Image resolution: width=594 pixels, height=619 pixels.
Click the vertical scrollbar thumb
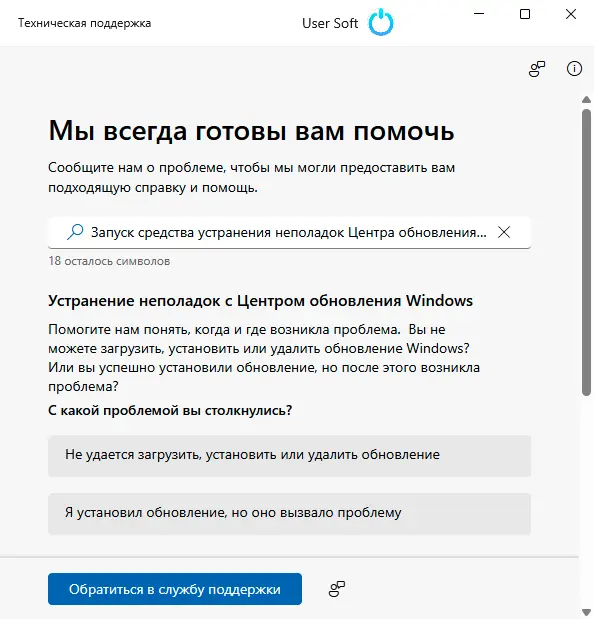(586, 251)
